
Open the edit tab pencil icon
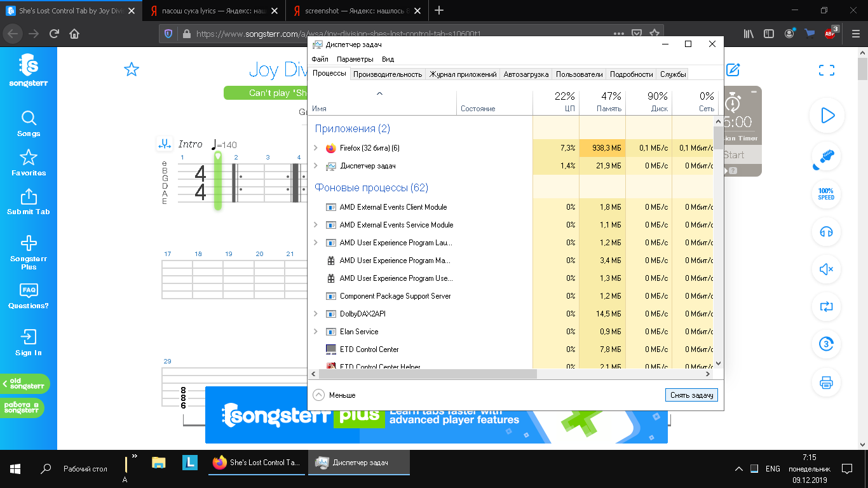click(733, 70)
